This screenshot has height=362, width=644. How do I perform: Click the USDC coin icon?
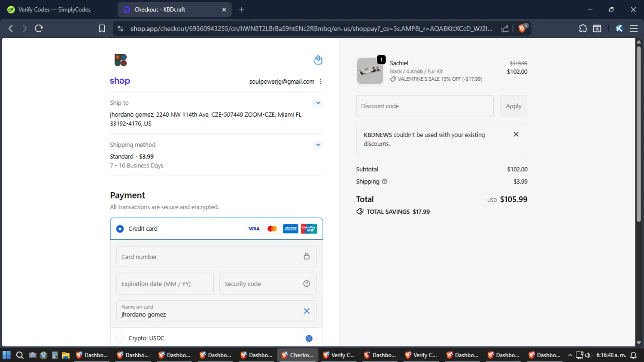coord(309,338)
